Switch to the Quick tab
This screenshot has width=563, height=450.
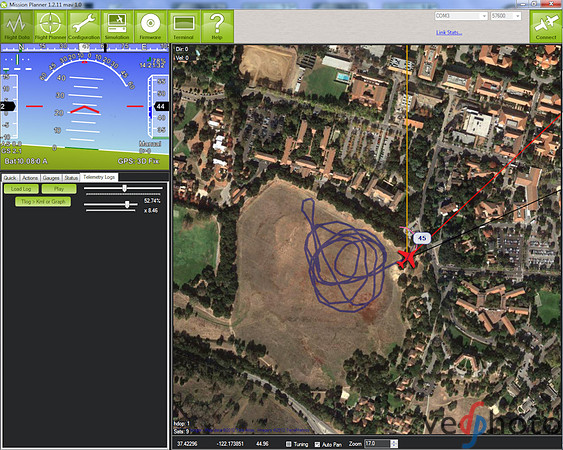[x=10, y=178]
